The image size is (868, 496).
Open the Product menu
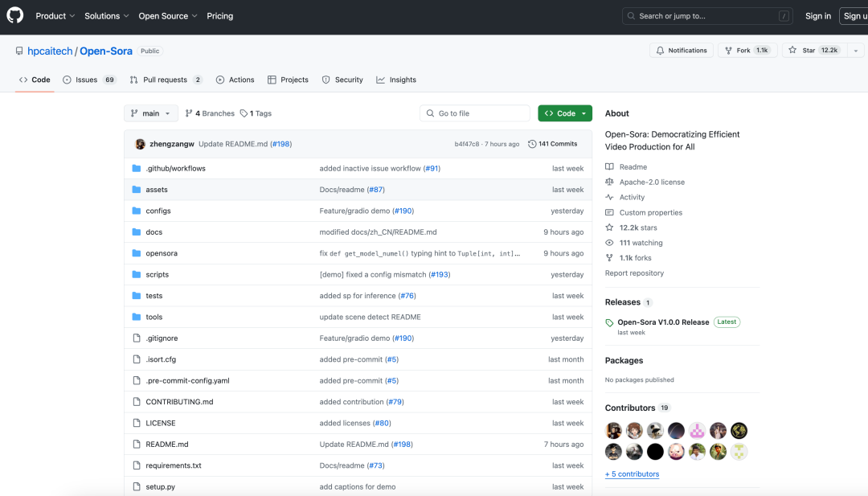[x=55, y=16]
